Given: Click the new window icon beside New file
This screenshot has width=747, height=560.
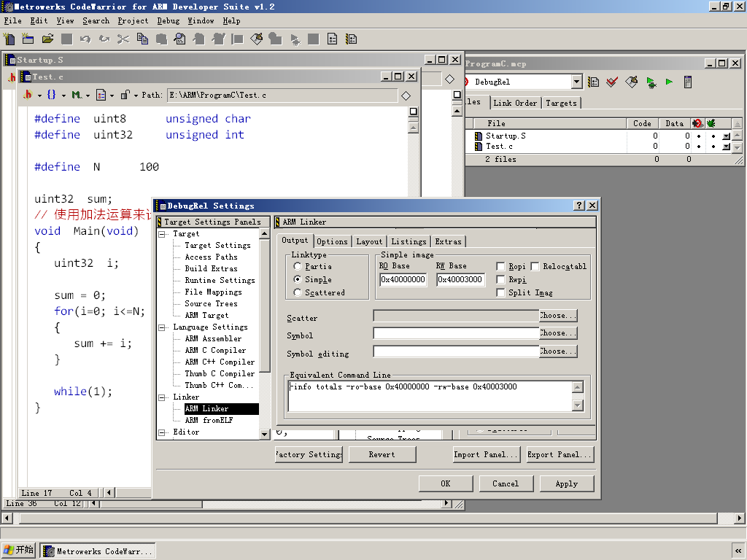Looking at the screenshot, I should 28,39.
